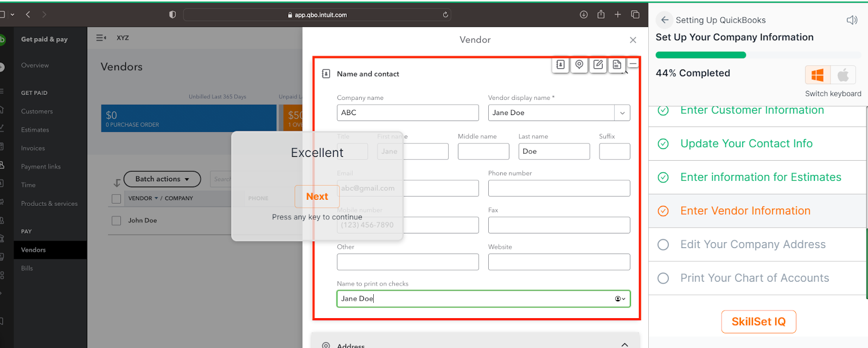The image size is (868, 348).
Task: Click the Safari address bar
Action: coord(317,15)
